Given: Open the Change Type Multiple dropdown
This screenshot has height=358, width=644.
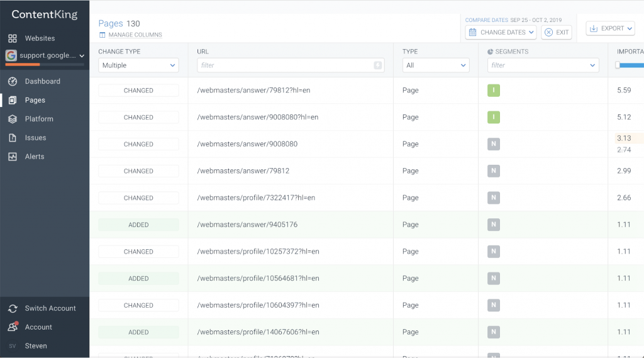Looking at the screenshot, I should (x=138, y=65).
